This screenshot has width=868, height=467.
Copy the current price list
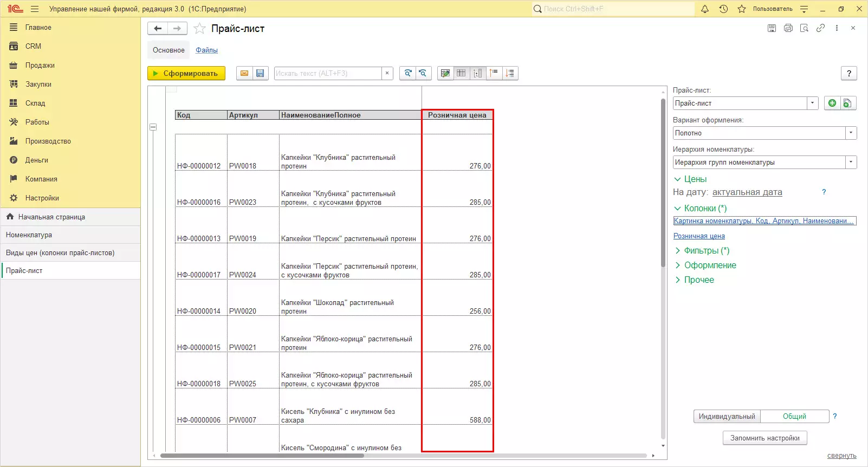[x=848, y=103]
